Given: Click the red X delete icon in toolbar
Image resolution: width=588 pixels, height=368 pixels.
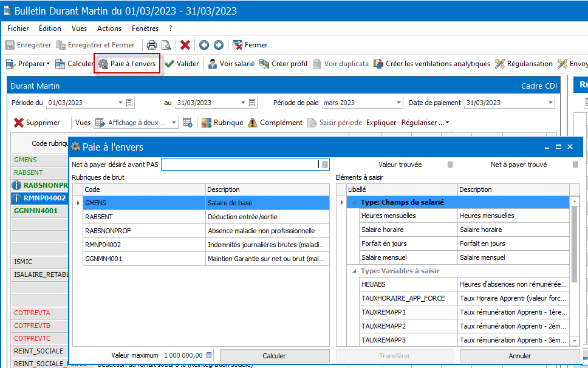Looking at the screenshot, I should click(185, 45).
